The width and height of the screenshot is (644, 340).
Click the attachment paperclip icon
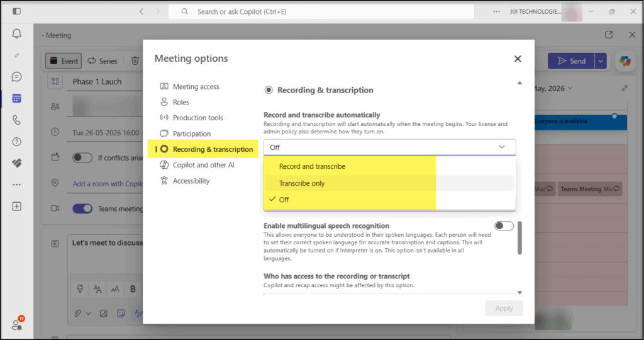(77, 314)
